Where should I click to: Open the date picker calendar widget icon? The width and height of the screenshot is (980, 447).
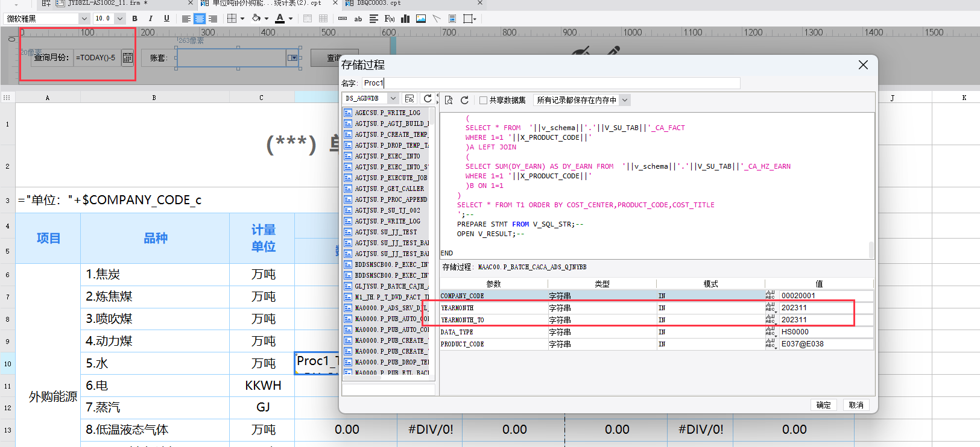(128, 58)
